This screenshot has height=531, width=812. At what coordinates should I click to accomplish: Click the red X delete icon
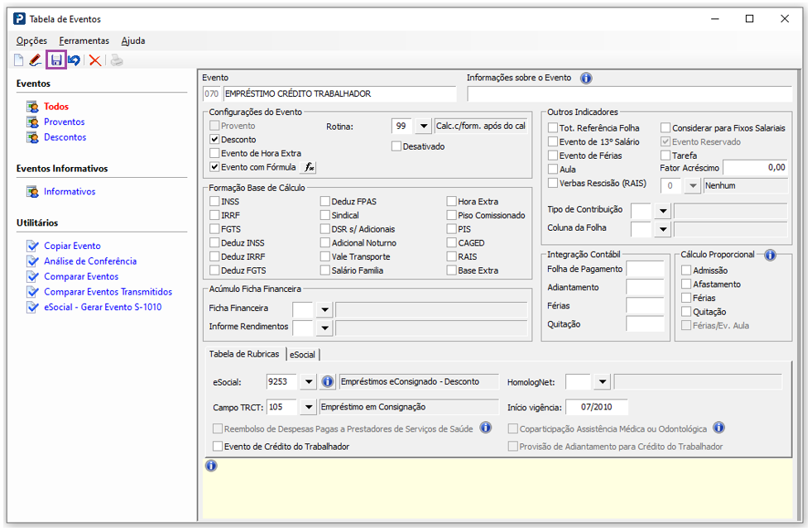(94, 60)
